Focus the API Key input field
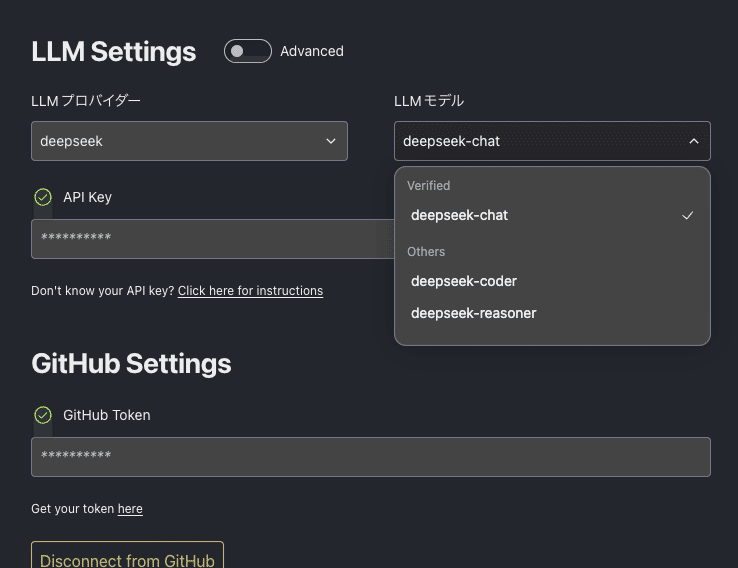The image size is (738, 568). point(213,239)
